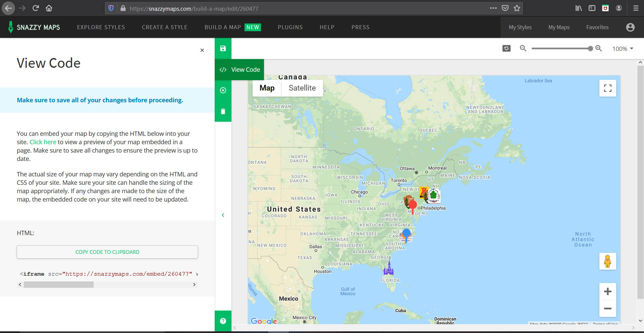Click the cancel changes icon
644x333 pixels.
[223, 90]
